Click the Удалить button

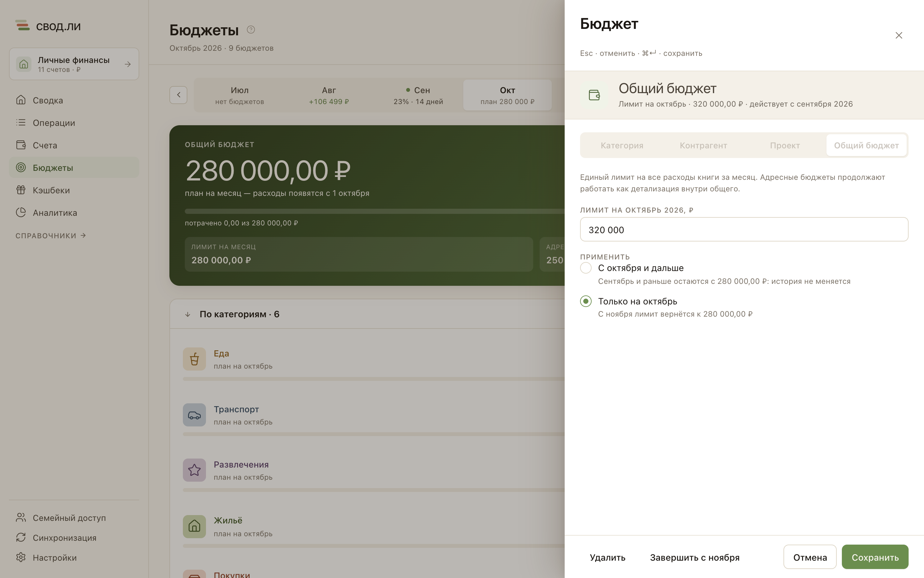[607, 557]
